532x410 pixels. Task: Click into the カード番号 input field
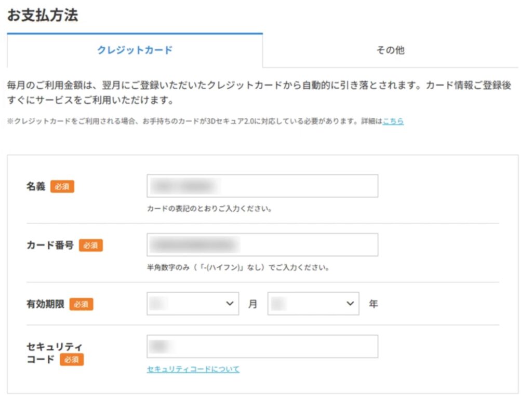pyautogui.click(x=262, y=244)
